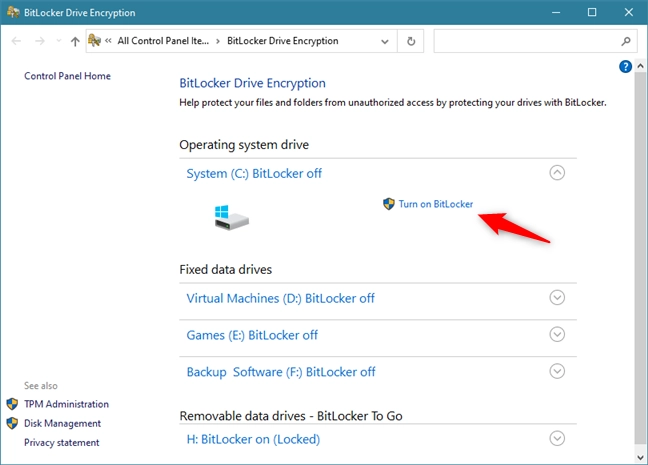The image size is (648, 465).
Task: Minimize the BitLocker Drive Encryption window
Action: click(x=556, y=12)
